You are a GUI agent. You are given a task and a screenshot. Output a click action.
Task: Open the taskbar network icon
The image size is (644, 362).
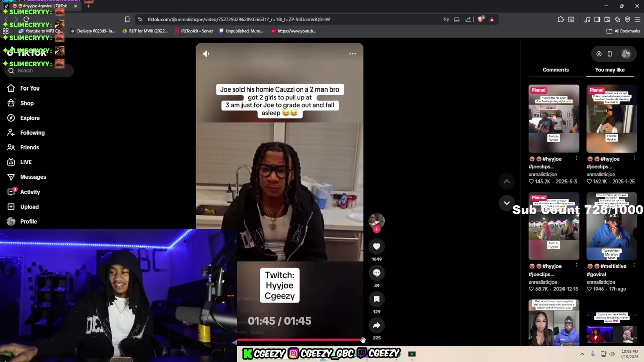[x=603, y=354]
